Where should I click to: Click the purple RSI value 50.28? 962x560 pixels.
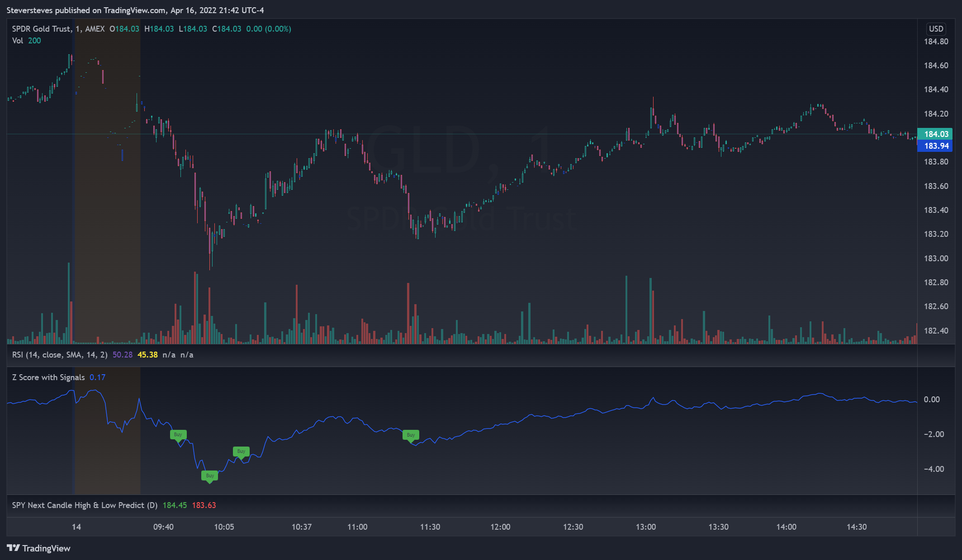pyautogui.click(x=123, y=355)
